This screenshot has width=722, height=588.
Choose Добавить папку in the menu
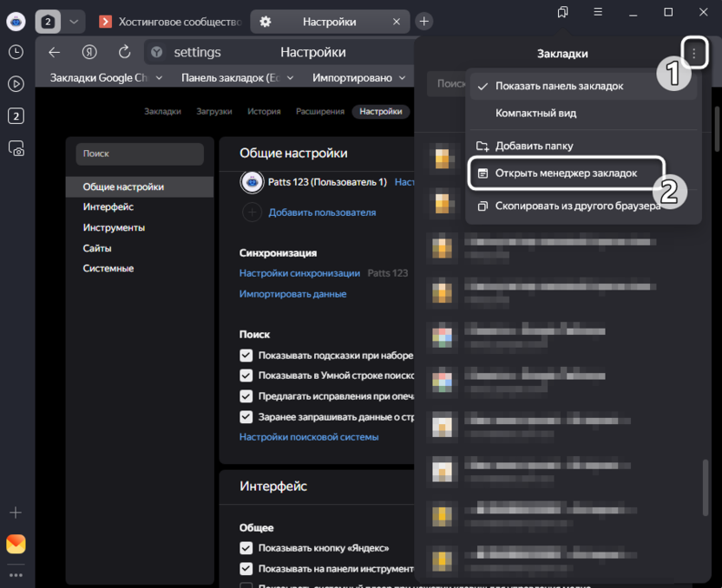point(583,146)
